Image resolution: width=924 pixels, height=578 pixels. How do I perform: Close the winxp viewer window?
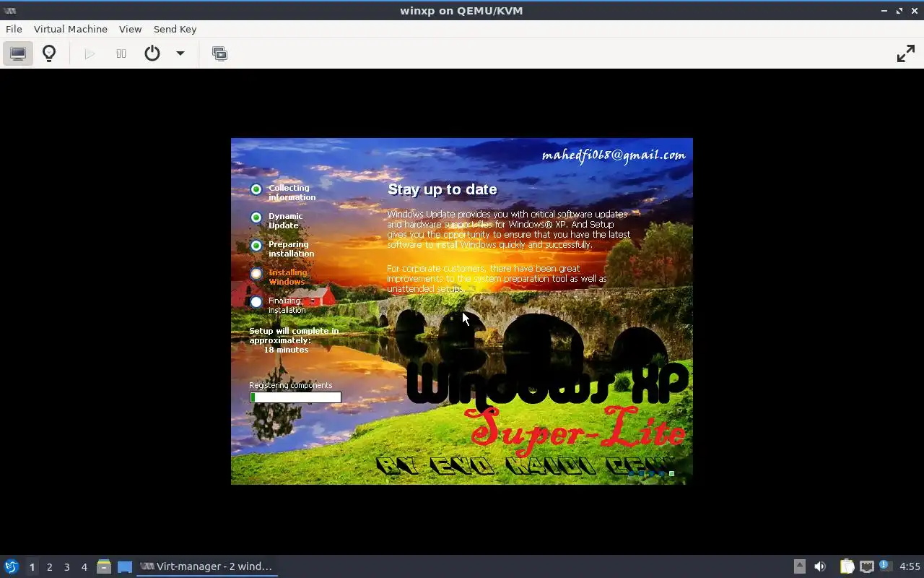coord(914,11)
